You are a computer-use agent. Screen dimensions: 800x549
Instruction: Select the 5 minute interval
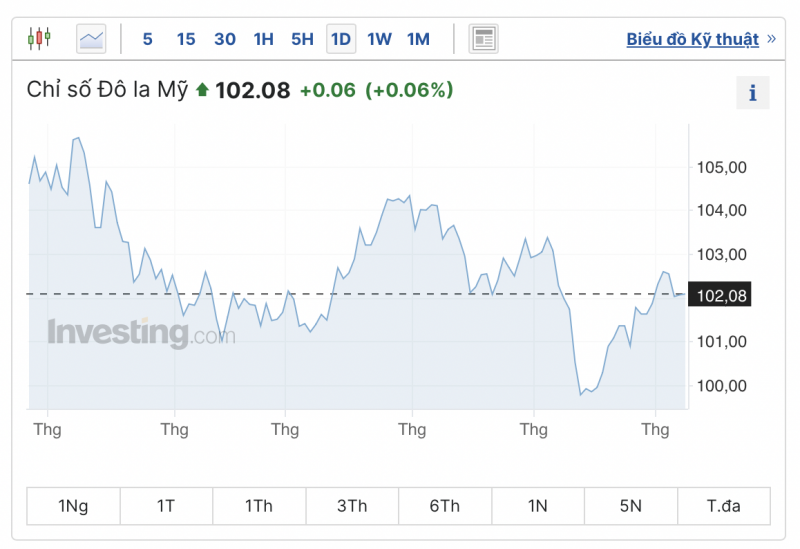pos(147,39)
